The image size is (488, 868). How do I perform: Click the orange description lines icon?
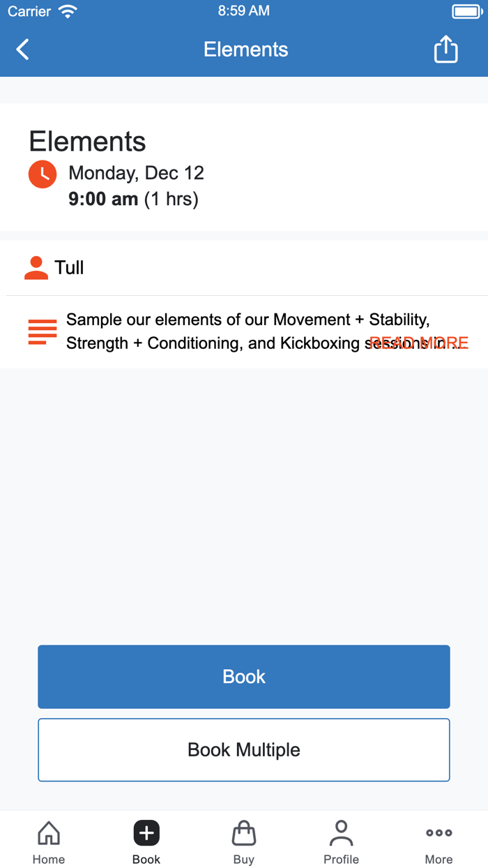pos(43,331)
